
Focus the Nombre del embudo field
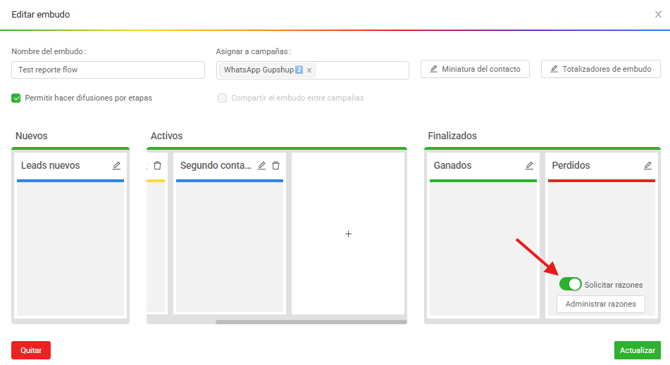tap(108, 70)
